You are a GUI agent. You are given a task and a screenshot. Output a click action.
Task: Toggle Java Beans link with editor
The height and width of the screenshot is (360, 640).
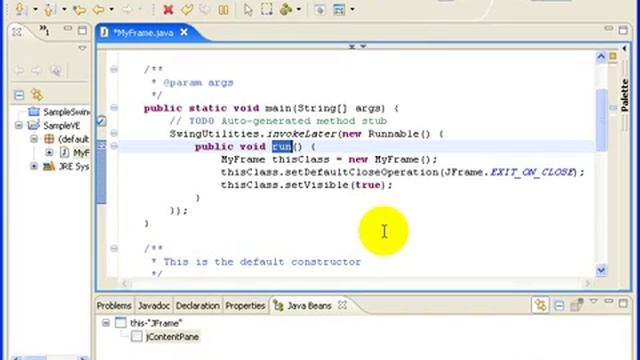click(540, 305)
